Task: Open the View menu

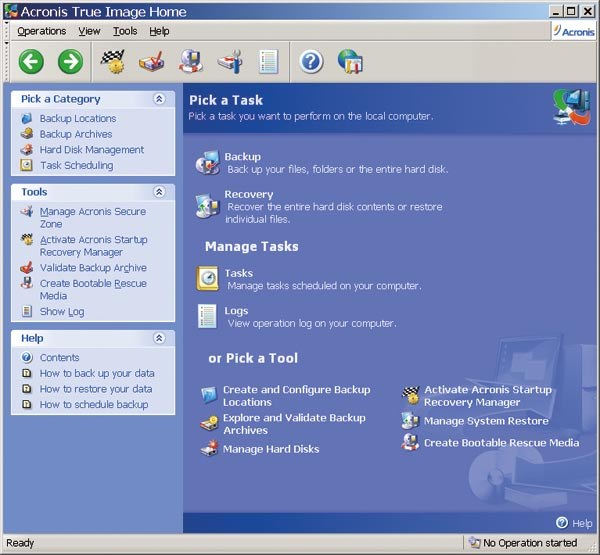Action: 89,31
